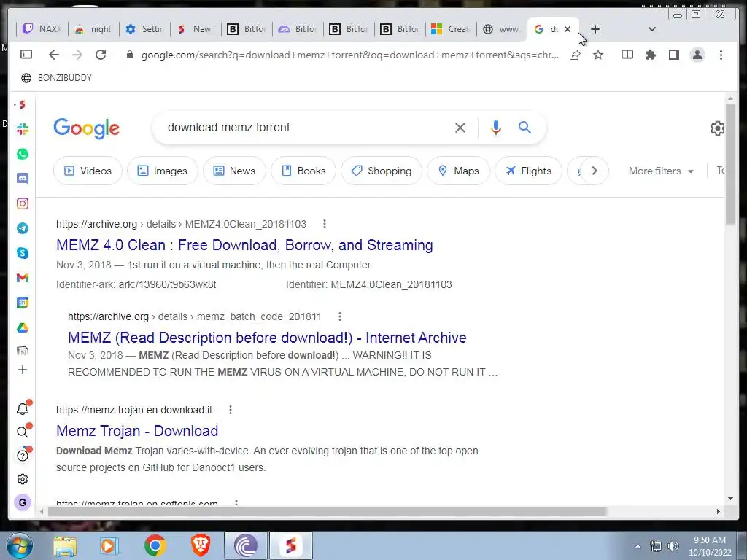Filter results by Images
747x560 pixels.
point(163,171)
